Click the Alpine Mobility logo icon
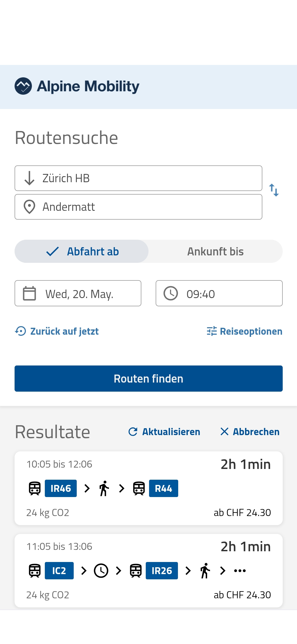Image resolution: width=297 pixels, height=644 pixels. 23,86
